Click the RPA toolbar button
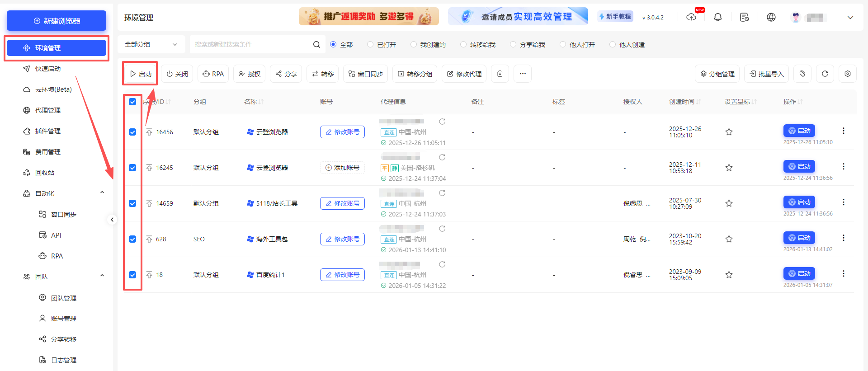 pyautogui.click(x=213, y=74)
